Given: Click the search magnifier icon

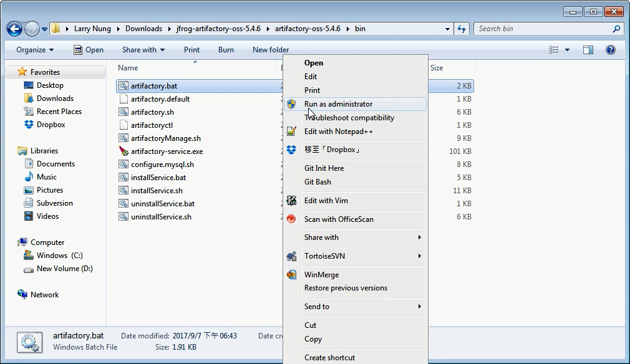Looking at the screenshot, I should point(616,29).
